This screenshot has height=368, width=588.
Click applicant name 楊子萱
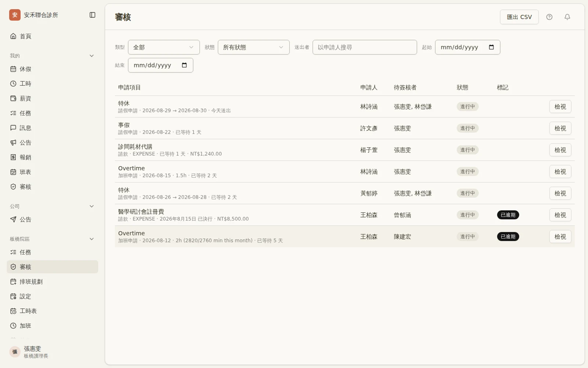369,150
